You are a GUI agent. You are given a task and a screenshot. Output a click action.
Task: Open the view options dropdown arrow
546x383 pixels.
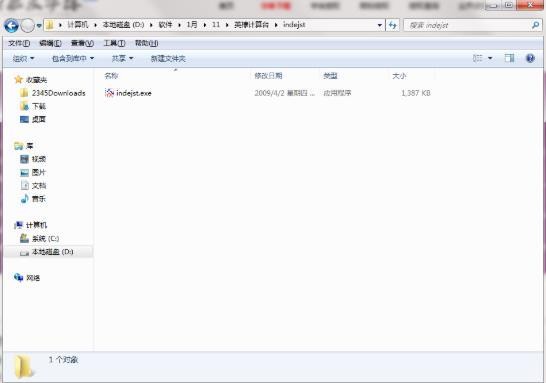(490, 58)
